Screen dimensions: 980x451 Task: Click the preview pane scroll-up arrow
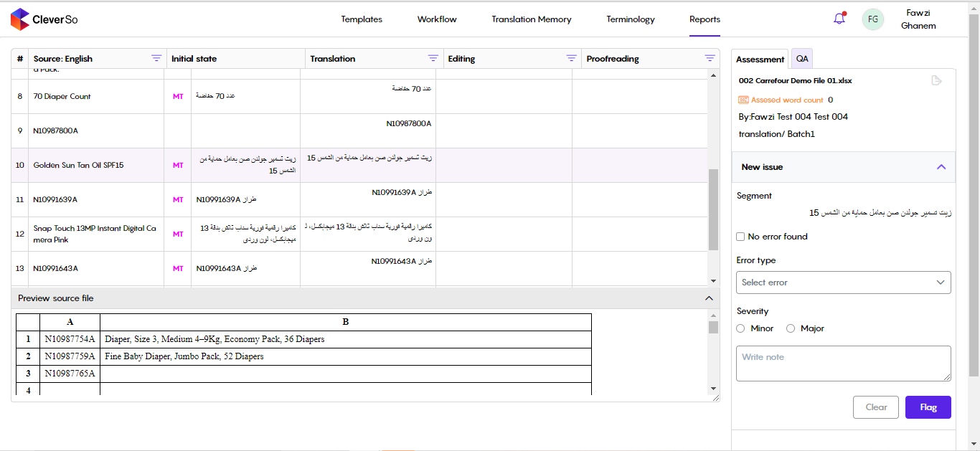[x=713, y=315]
